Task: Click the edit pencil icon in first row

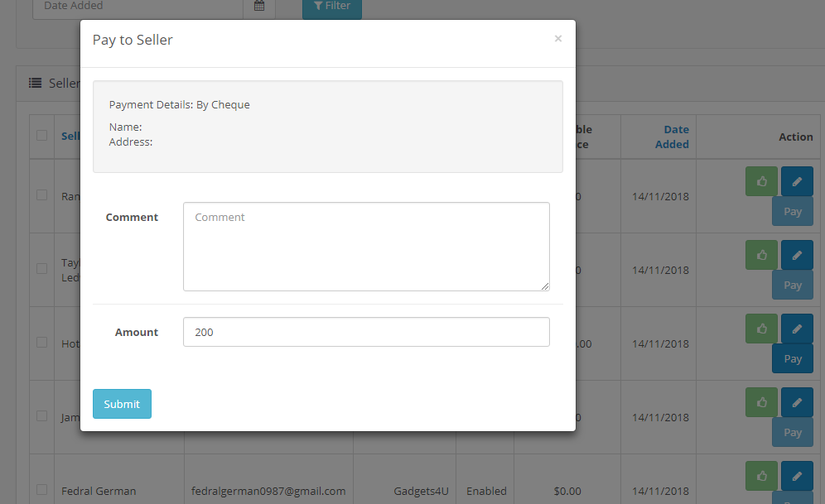Action: (x=797, y=181)
